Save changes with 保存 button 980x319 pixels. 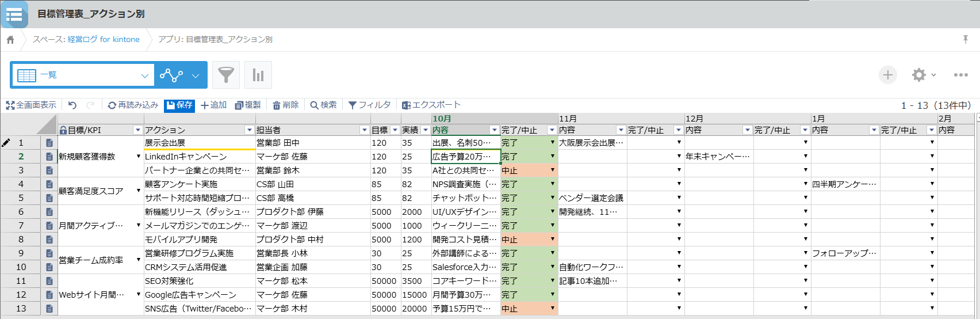point(179,105)
